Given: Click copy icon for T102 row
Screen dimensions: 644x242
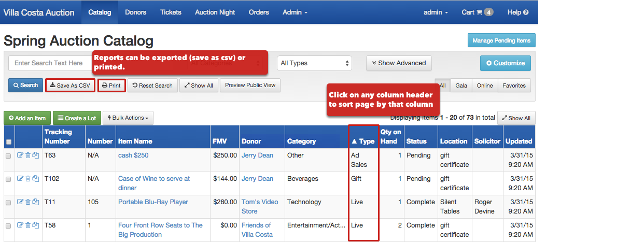Looking at the screenshot, I should click(36, 179).
